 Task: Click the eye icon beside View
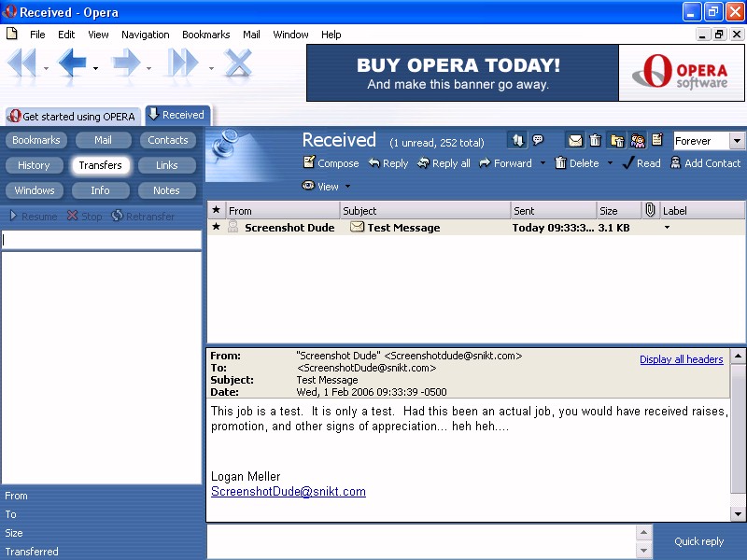coord(308,185)
